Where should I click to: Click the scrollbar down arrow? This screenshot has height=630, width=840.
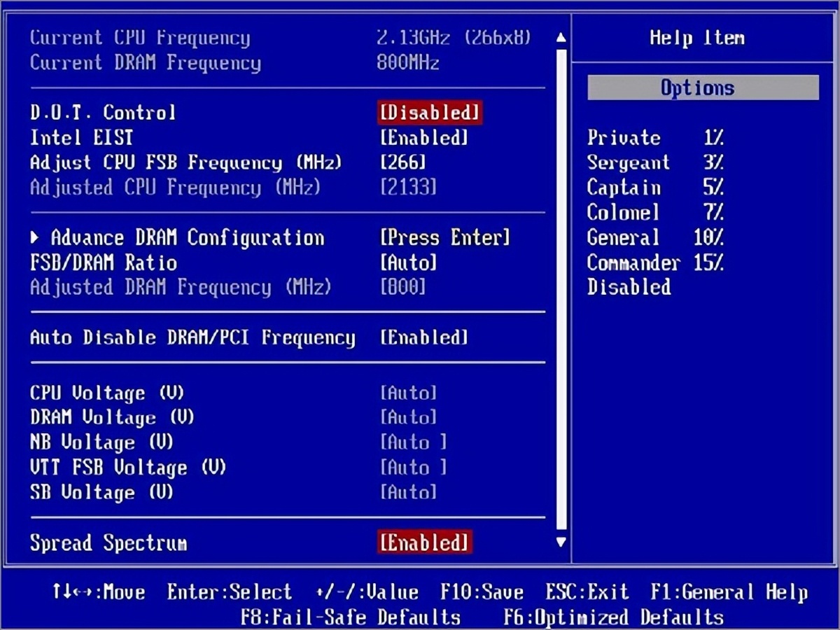[x=561, y=542]
